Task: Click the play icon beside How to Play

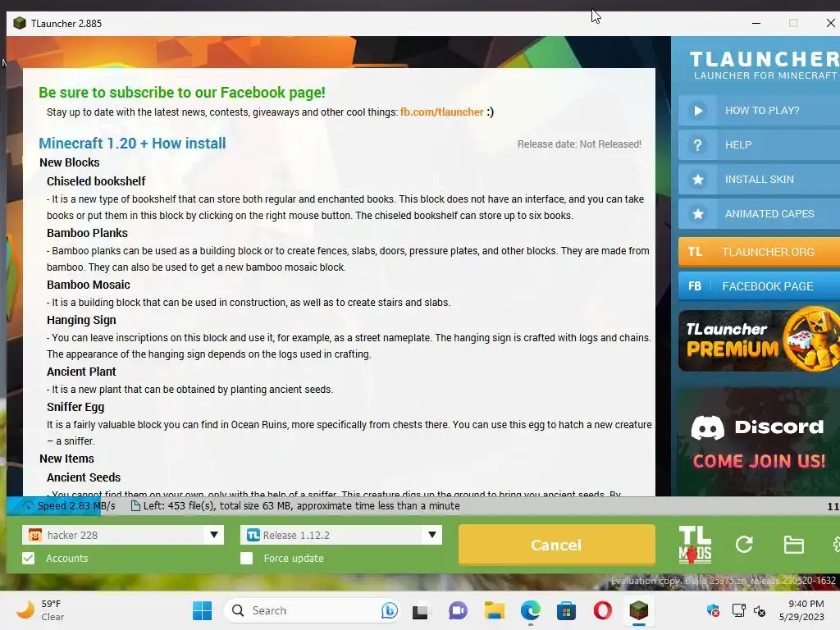Action: click(x=697, y=111)
